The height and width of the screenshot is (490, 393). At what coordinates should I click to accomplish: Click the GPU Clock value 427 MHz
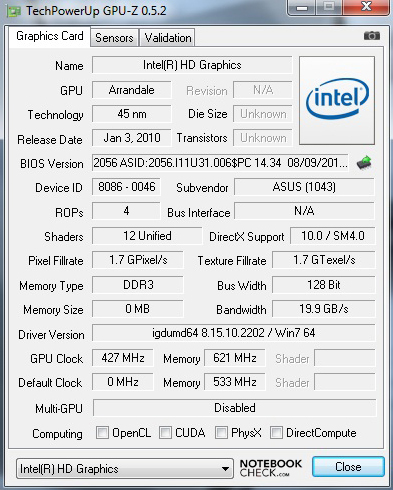coord(123,358)
